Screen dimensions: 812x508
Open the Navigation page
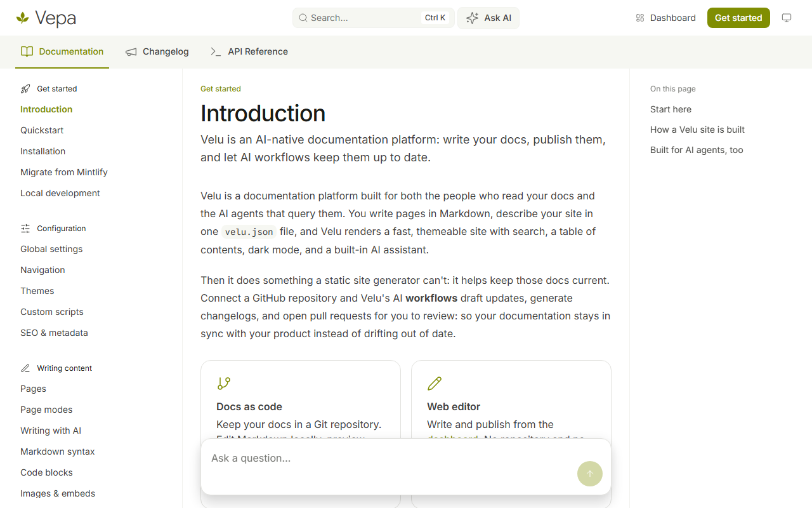43,270
